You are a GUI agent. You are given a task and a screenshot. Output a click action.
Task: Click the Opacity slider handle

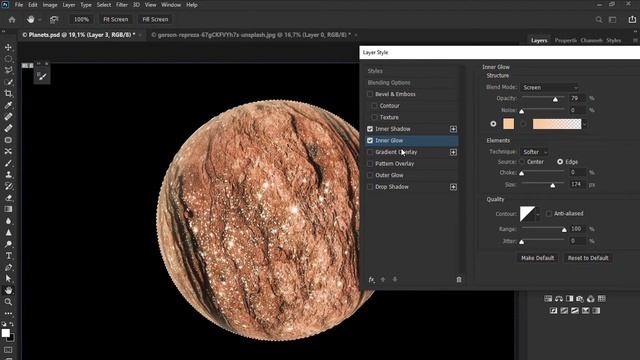point(555,99)
